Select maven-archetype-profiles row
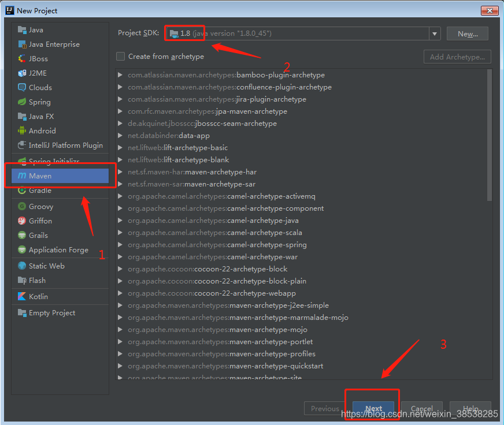504x425 pixels. [304, 353]
